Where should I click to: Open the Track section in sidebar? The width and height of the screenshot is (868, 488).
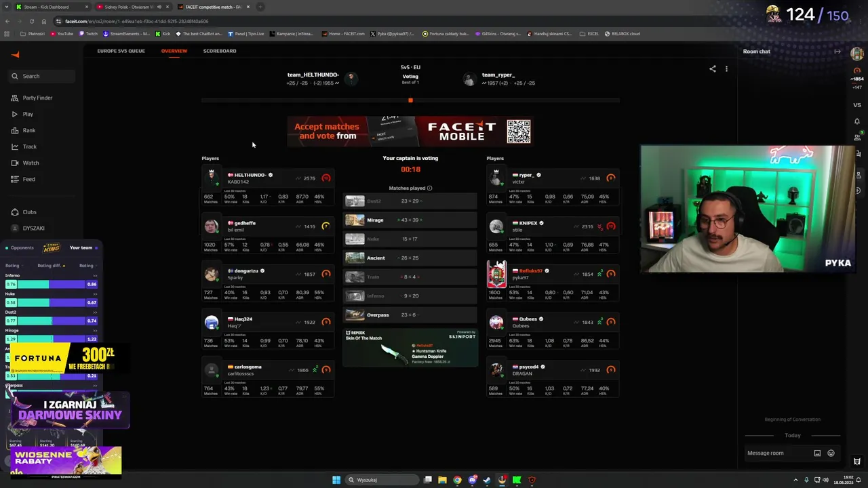click(x=24, y=146)
